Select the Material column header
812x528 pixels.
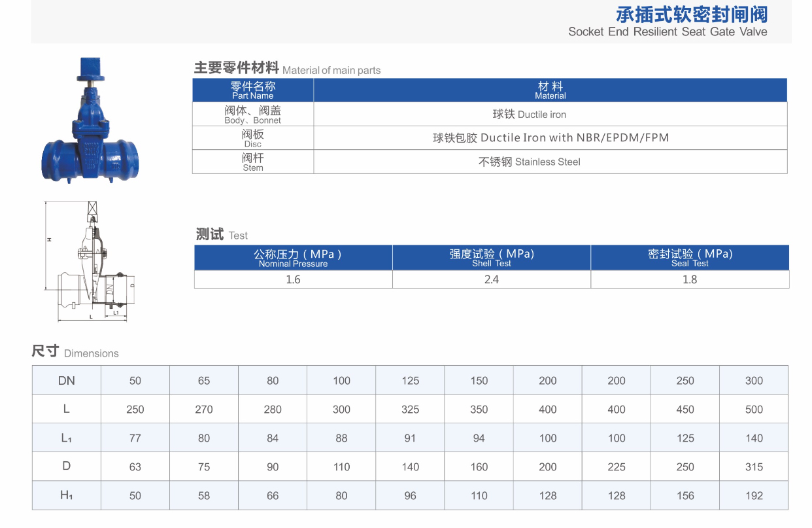(x=550, y=90)
